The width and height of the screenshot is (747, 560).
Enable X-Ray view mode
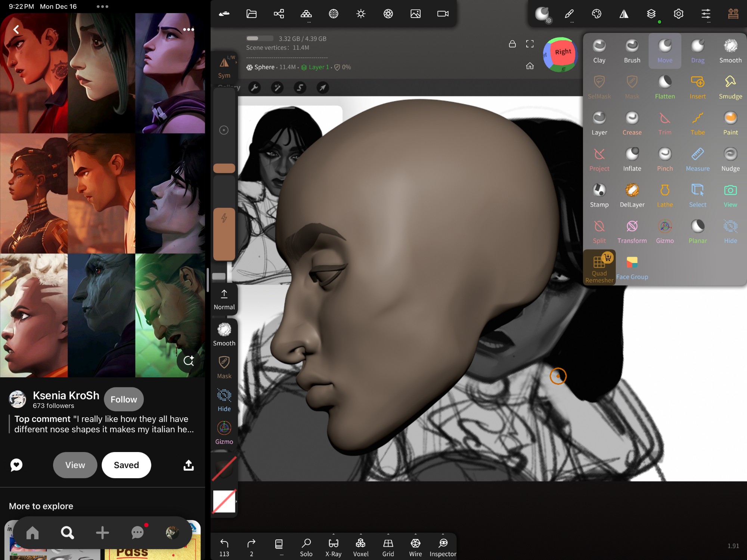(333, 547)
